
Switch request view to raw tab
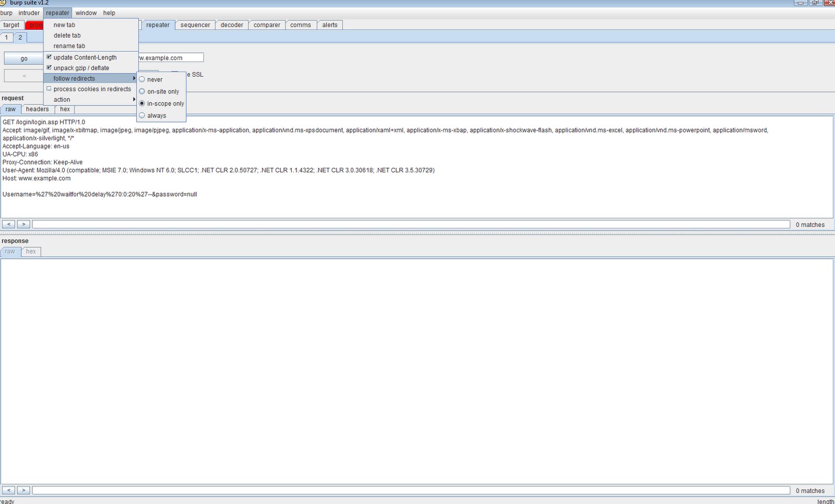pos(10,109)
